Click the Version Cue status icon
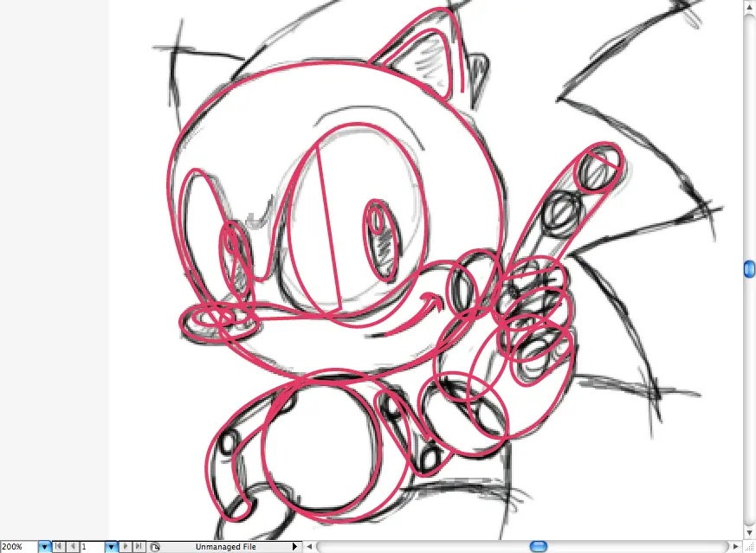 click(155, 547)
